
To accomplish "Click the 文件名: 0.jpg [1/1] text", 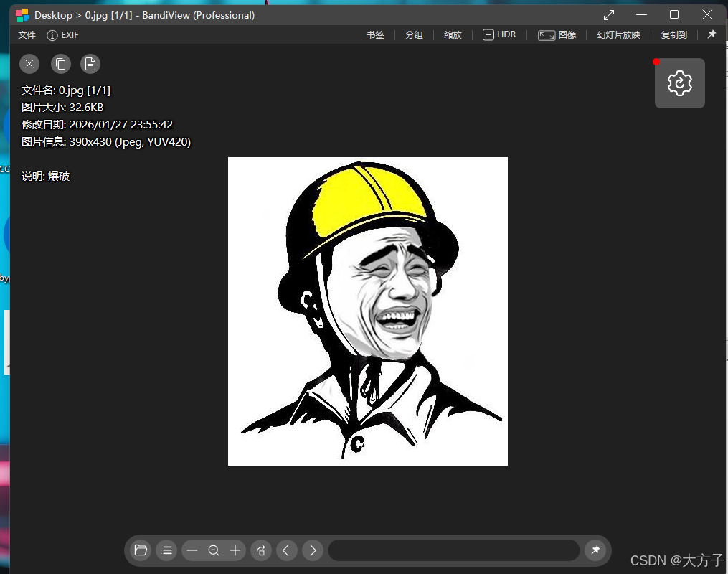I will point(66,90).
